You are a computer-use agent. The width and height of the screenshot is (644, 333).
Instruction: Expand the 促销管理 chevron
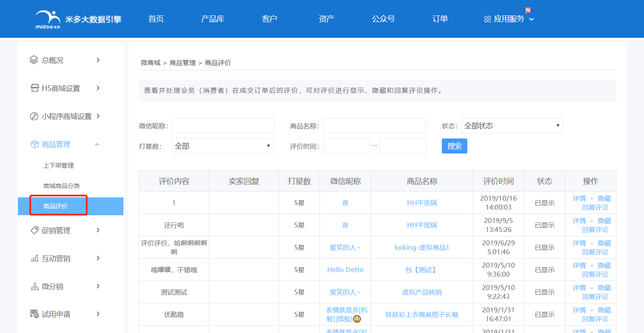[x=98, y=230]
